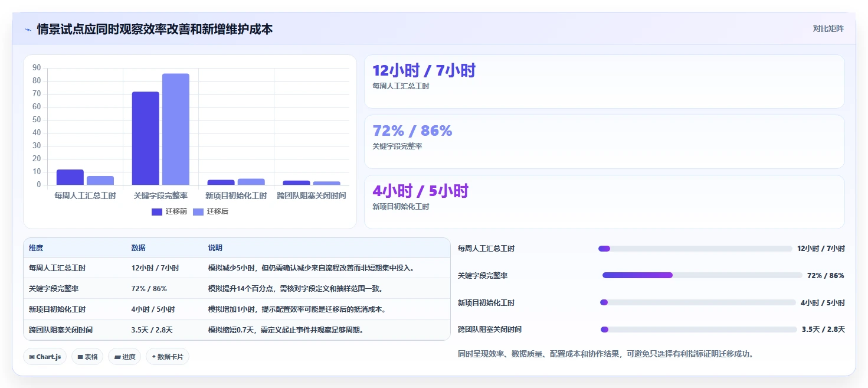Image resolution: width=868 pixels, height=388 pixels.
Task: Click the 每周人工汇总工时 chart axis label
Action: 85,195
